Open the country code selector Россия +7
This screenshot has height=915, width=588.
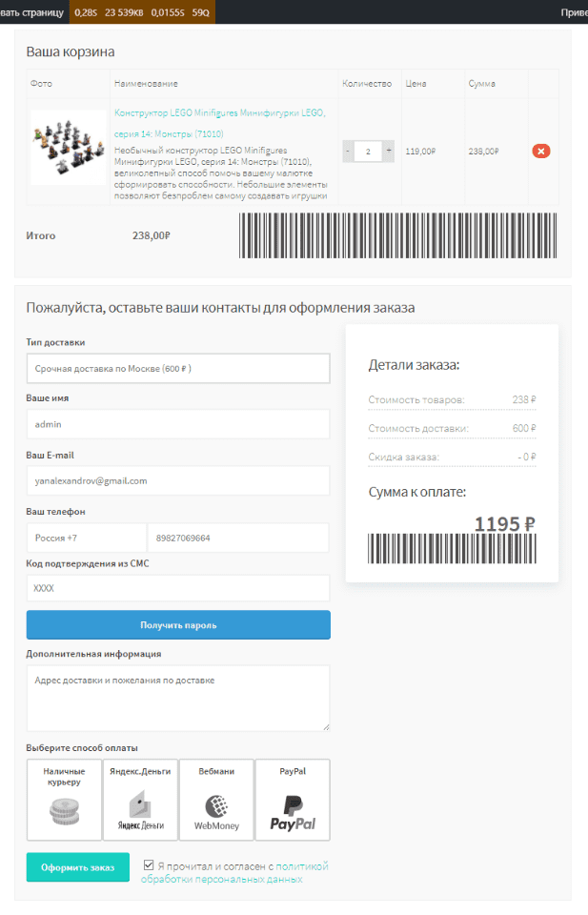click(x=86, y=538)
